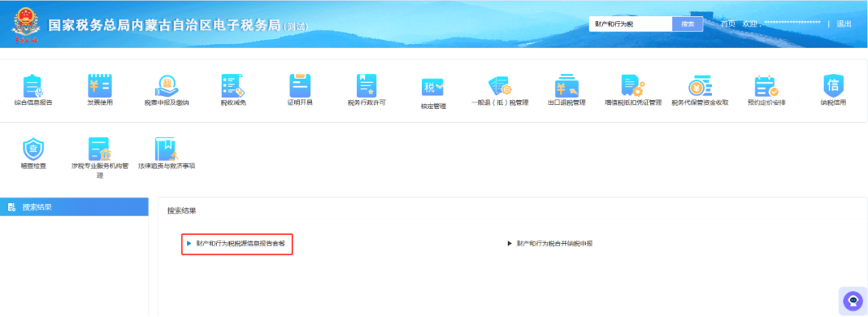Open the 纳税信用 shield icon
The image size is (868, 317).
tap(833, 85)
